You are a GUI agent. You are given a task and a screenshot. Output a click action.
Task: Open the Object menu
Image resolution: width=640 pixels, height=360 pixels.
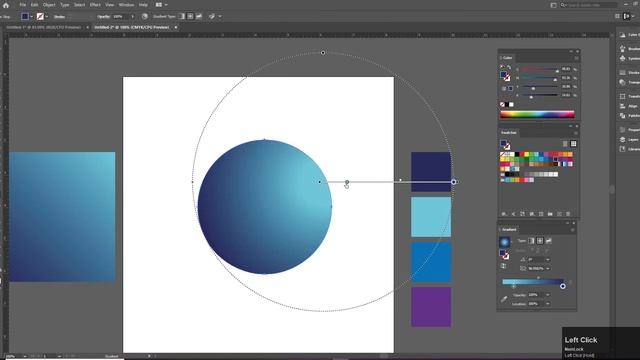point(49,5)
